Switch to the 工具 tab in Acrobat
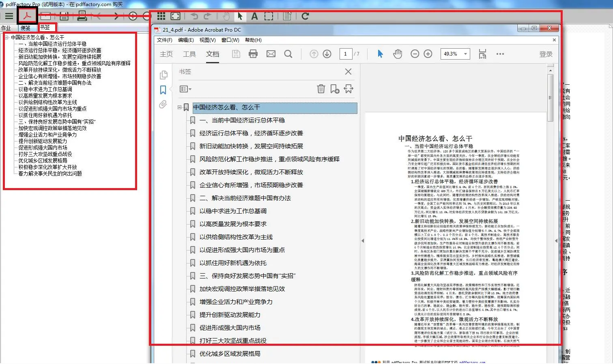This screenshot has width=613, height=364. (x=189, y=54)
